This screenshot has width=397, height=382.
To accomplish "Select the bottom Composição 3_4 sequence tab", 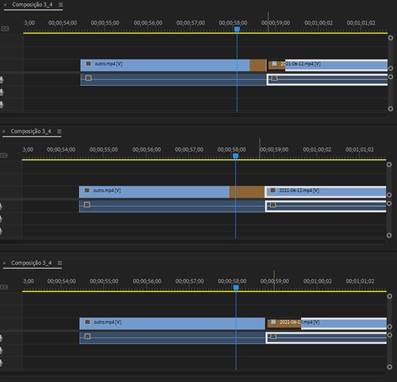I will [x=31, y=263].
